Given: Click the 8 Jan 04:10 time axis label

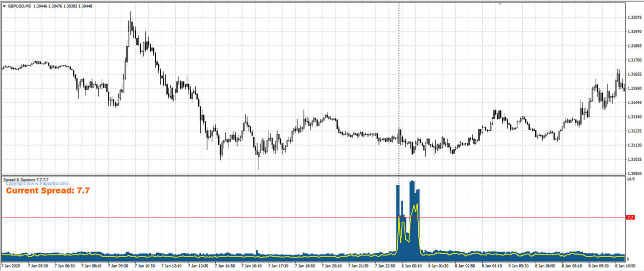Looking at the screenshot, I should click(491, 266).
